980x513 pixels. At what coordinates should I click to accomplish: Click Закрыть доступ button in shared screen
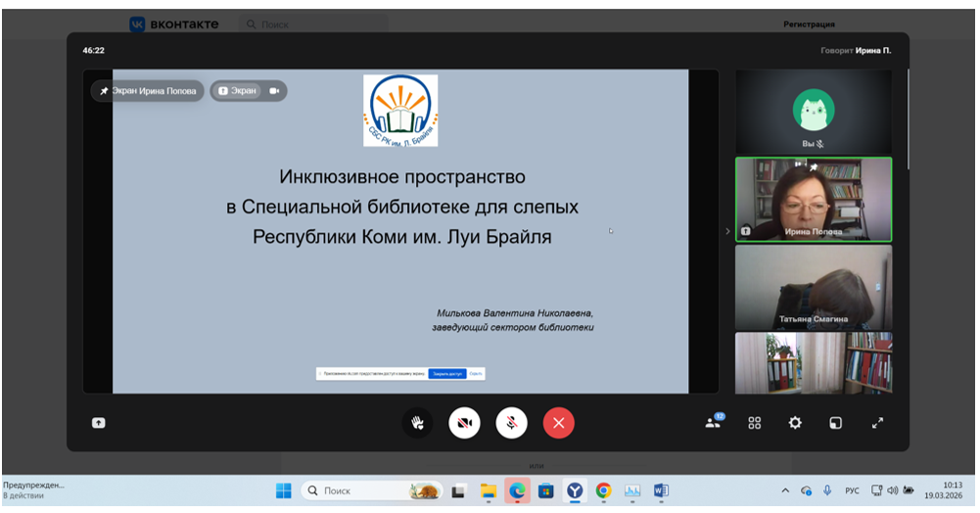click(x=447, y=374)
